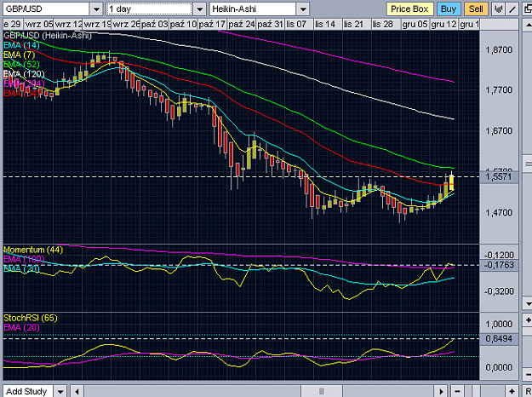Click the Add Study field
This screenshot has height=397, width=532.
click(x=28, y=391)
